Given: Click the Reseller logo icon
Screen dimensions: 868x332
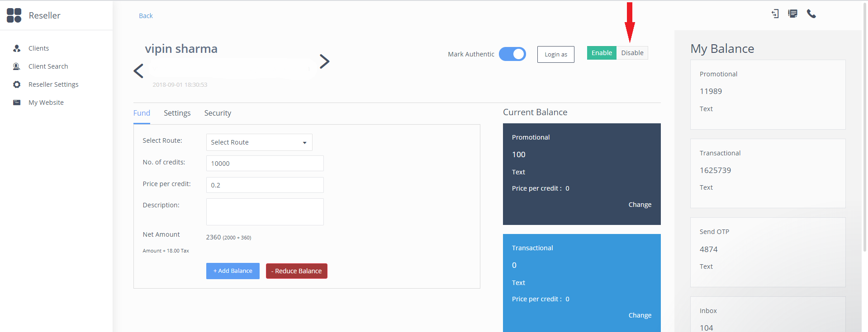Looking at the screenshot, I should tap(14, 15).
